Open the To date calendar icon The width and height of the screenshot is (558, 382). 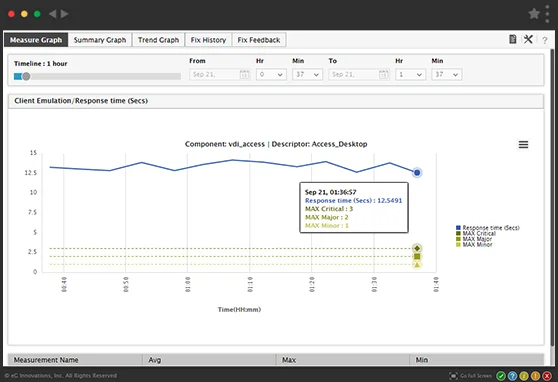[383, 74]
